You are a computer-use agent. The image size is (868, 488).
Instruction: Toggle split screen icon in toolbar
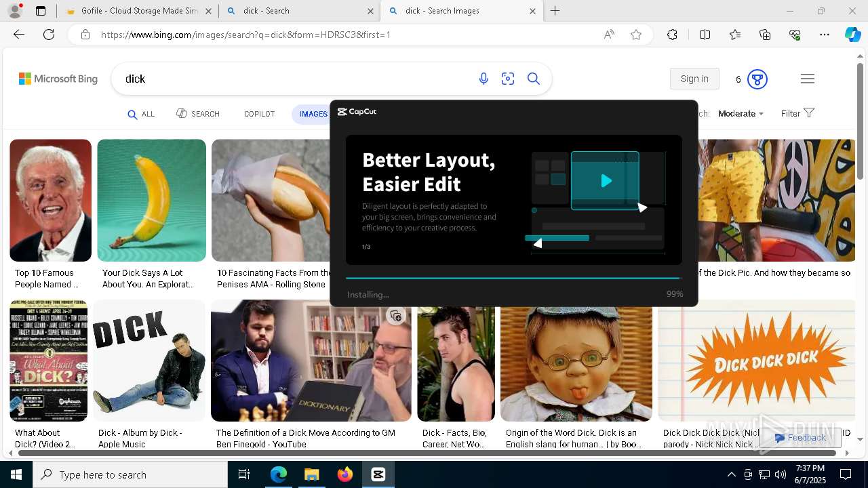click(705, 35)
